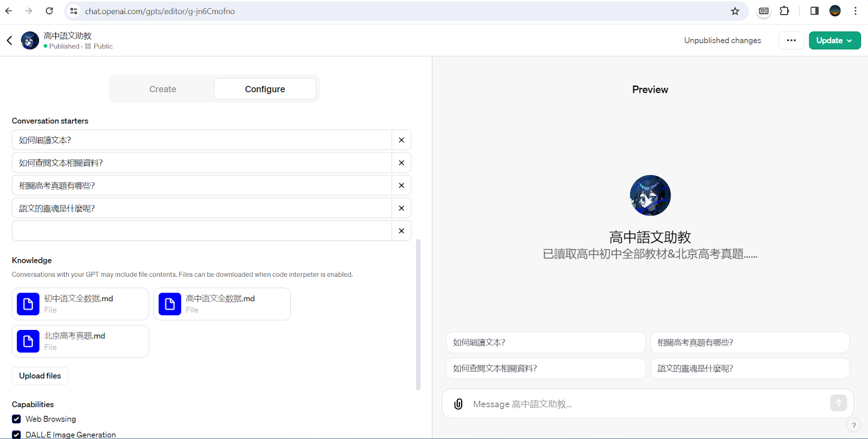Switch to the Create tab
868x439 pixels.
tap(163, 89)
